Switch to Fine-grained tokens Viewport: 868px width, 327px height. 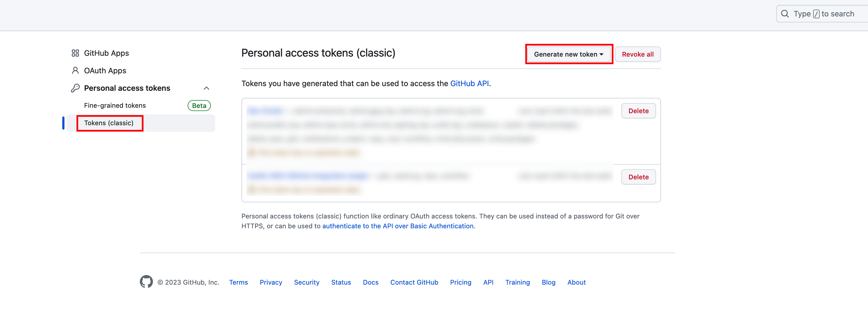coord(114,105)
